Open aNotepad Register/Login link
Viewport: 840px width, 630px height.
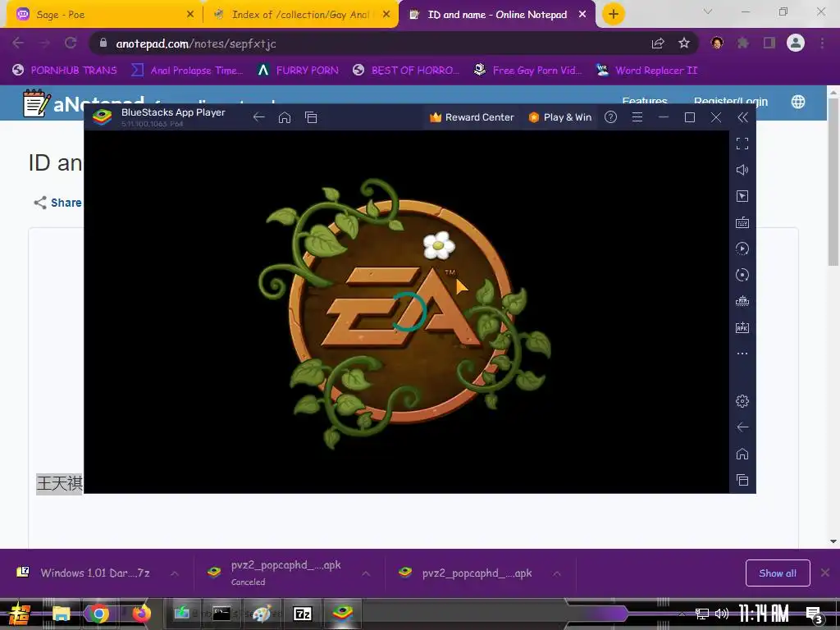(731, 101)
